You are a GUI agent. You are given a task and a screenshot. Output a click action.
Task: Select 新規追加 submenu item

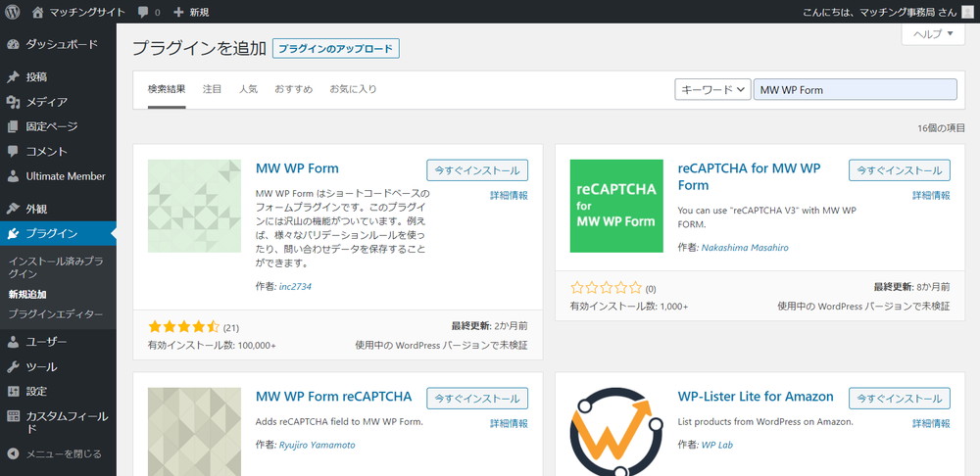27,294
